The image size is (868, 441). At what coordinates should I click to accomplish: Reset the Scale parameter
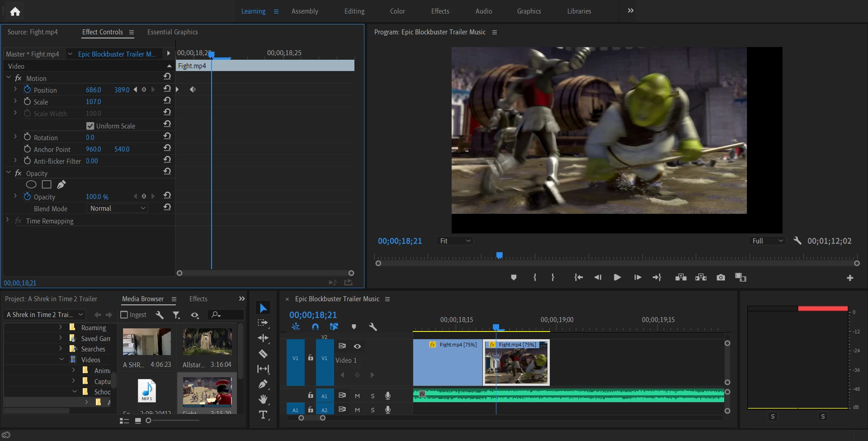[x=167, y=100]
